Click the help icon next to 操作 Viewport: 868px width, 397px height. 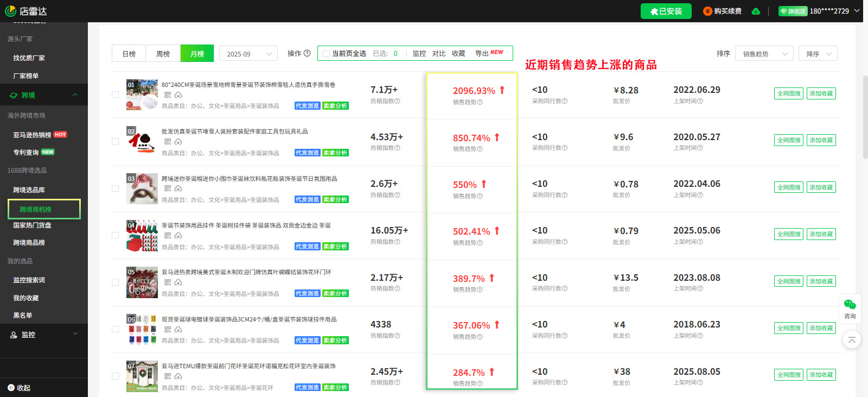(307, 53)
